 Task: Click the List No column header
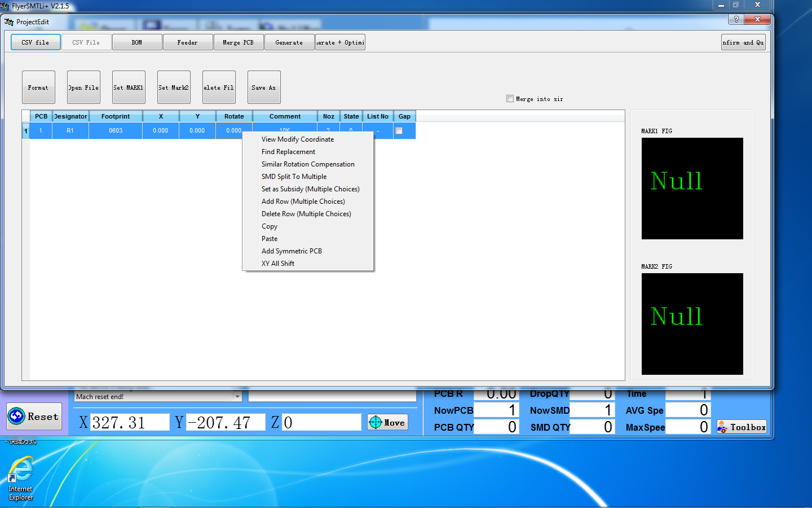pos(378,116)
